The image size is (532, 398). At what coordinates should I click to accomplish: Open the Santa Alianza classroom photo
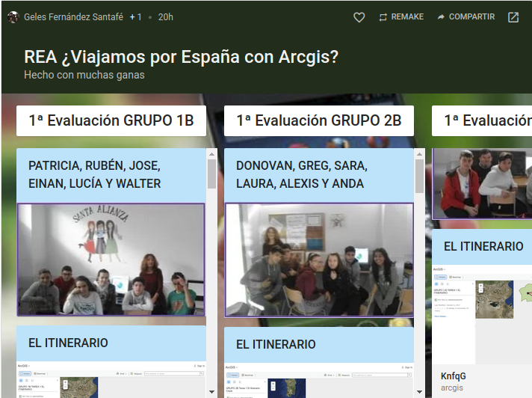click(x=111, y=260)
